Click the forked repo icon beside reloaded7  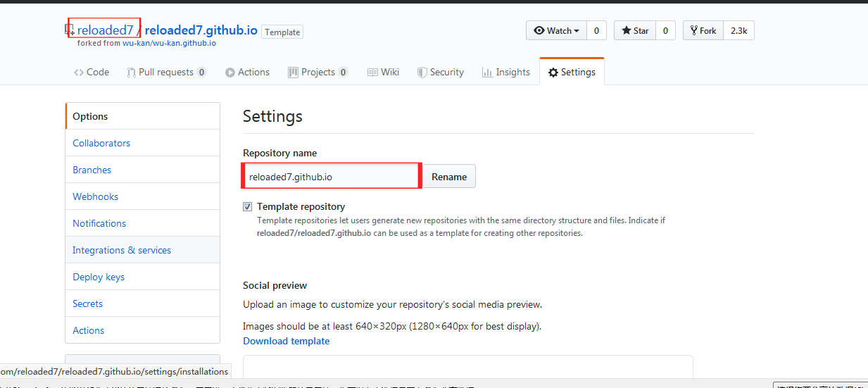tap(70, 30)
